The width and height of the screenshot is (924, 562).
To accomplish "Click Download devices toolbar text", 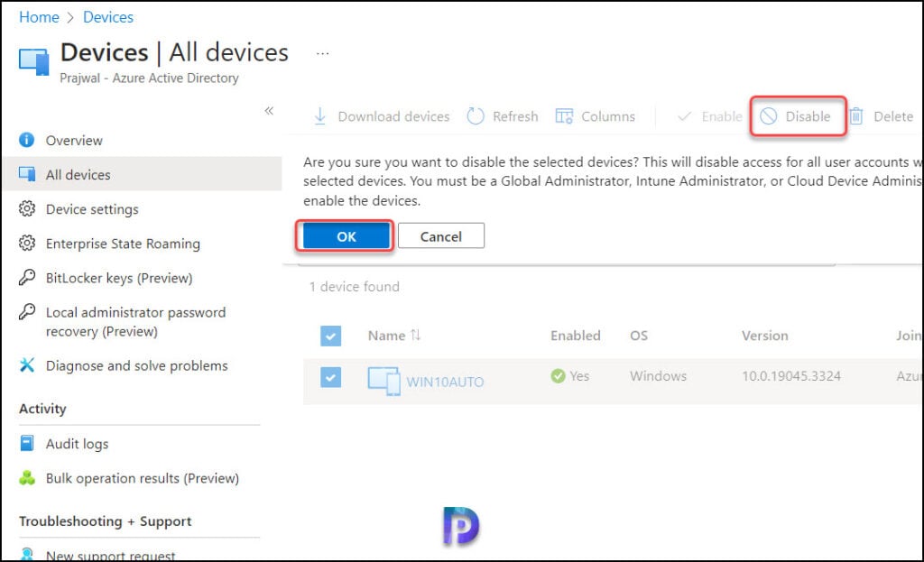I will point(393,116).
